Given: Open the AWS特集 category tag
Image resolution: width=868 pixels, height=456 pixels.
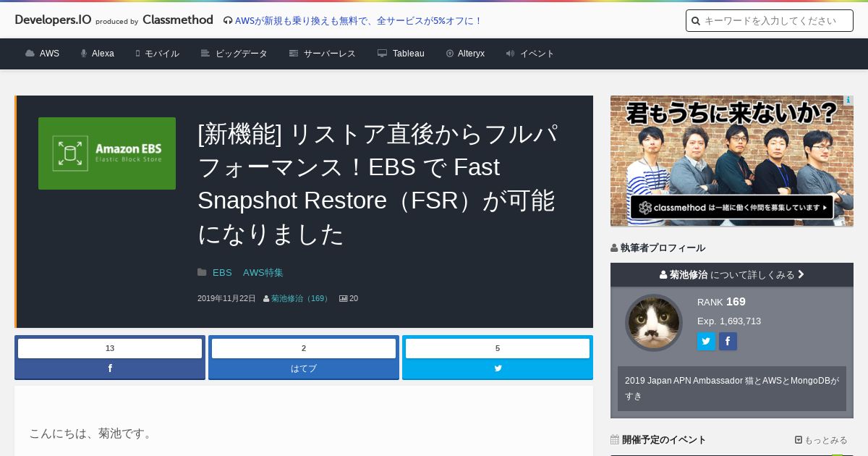Looking at the screenshot, I should pos(263,273).
